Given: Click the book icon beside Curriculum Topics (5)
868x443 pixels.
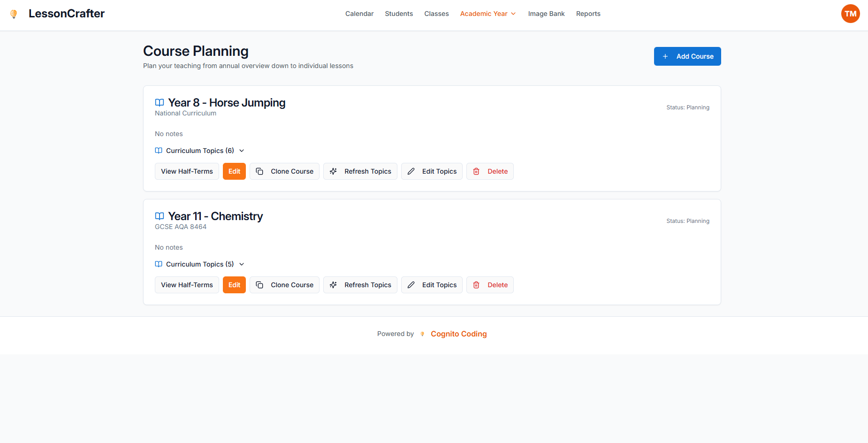Looking at the screenshot, I should (159, 264).
